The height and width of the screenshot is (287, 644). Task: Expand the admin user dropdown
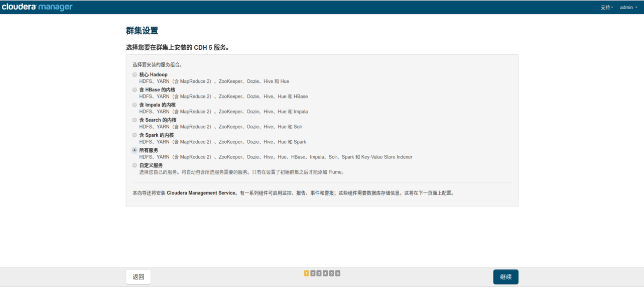coord(628,8)
